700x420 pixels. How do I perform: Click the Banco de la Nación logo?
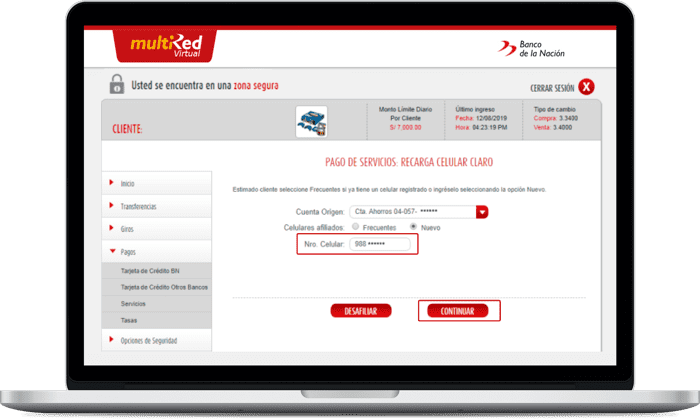coord(531,49)
